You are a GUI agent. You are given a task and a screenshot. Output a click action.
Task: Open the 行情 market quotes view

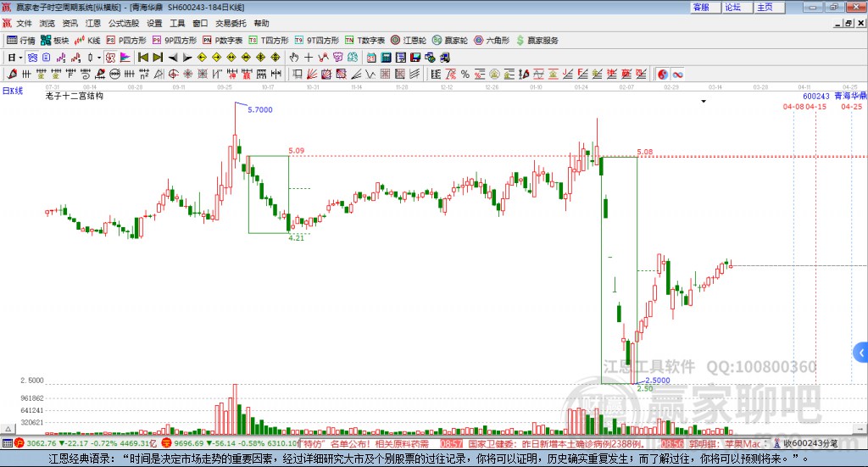point(20,41)
